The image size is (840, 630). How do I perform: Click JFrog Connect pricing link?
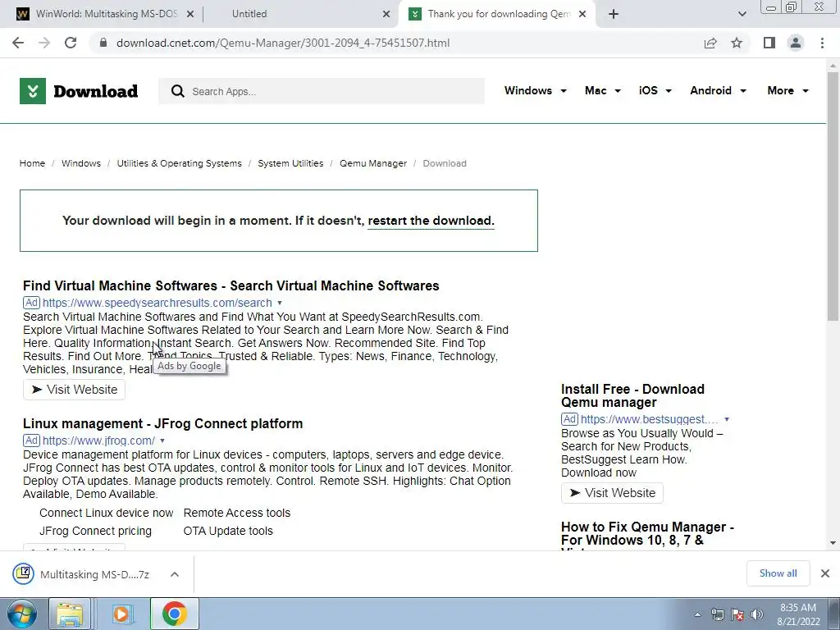[95, 531]
